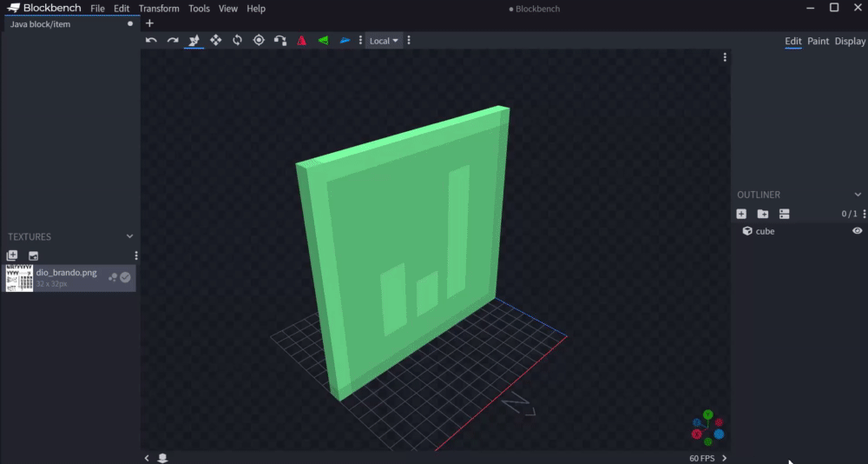Click the Undo arrow in the toolbar
Image resolution: width=868 pixels, height=464 pixels.
(151, 41)
